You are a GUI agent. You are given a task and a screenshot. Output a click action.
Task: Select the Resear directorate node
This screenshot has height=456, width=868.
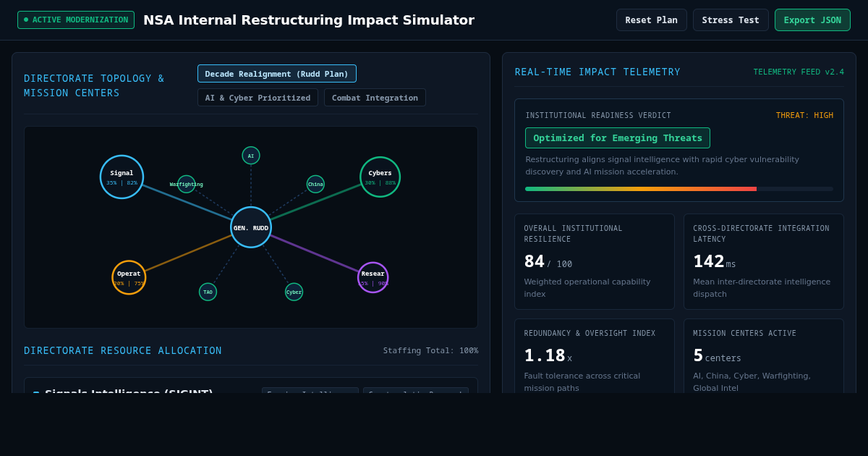373,277
